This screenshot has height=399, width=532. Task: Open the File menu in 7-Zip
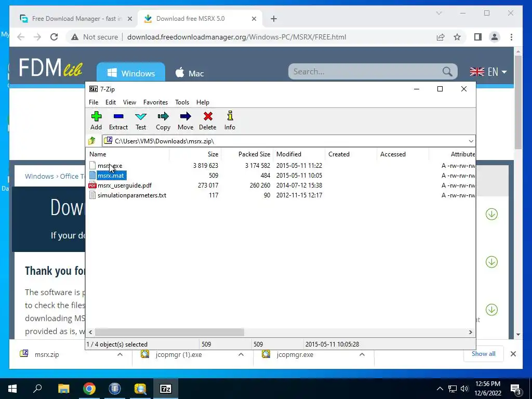tap(94, 102)
